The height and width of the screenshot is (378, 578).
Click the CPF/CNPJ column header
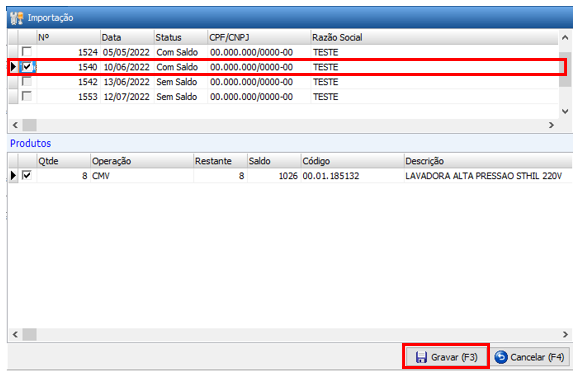coord(259,37)
